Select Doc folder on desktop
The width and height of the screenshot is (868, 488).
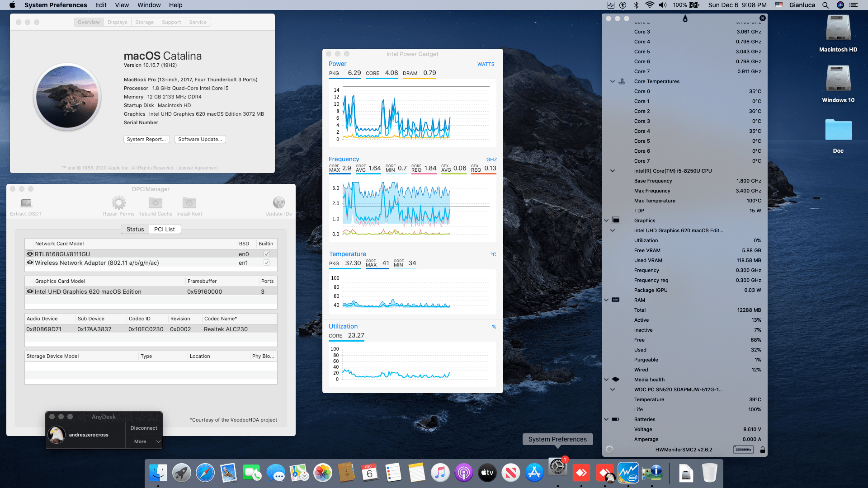(838, 136)
